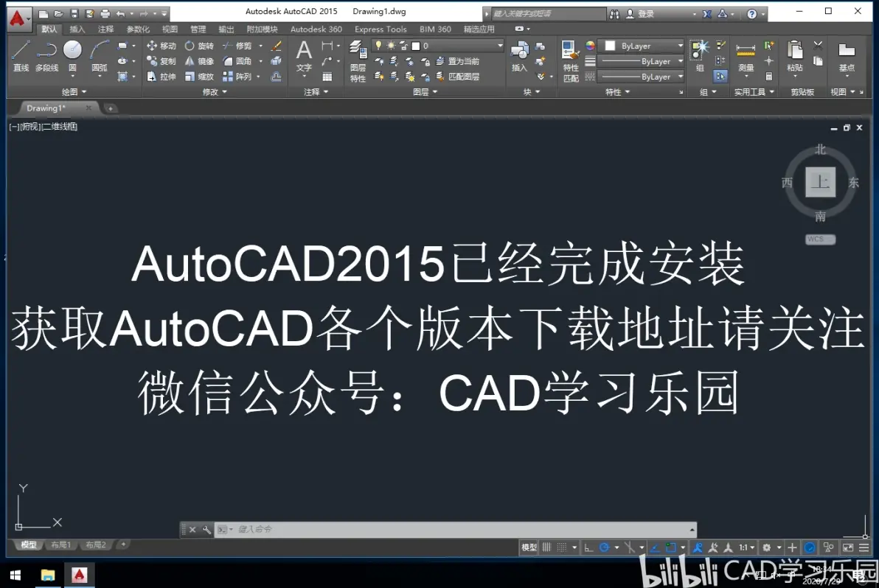879x588 pixels.
Task: Select the 圆弧 (Arc) tool
Action: [100, 55]
